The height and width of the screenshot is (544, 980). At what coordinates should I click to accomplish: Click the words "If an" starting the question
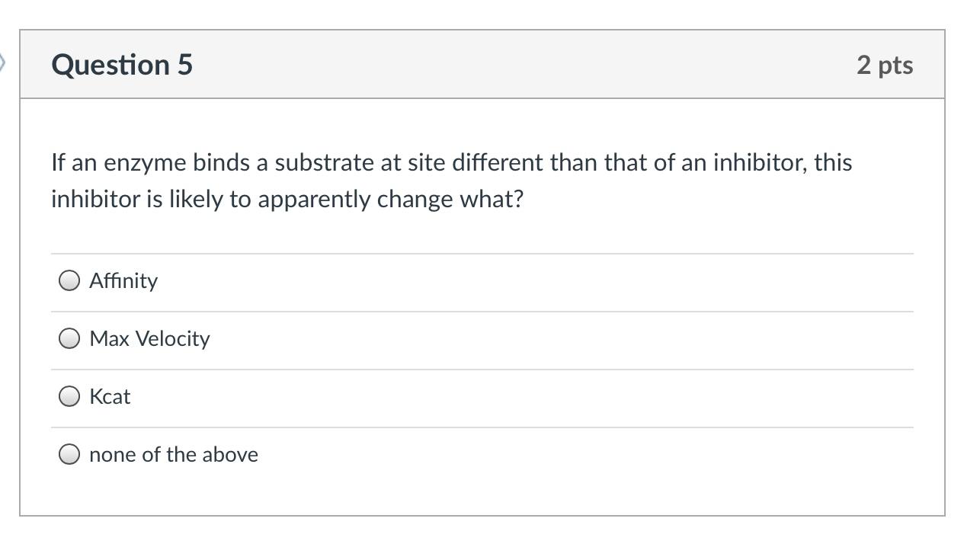pos(74,163)
